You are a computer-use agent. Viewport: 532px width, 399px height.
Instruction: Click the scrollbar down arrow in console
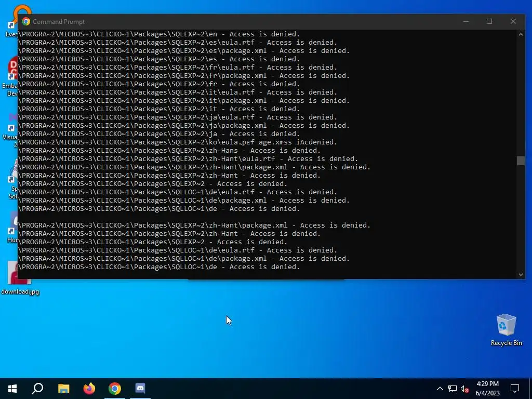(x=521, y=275)
